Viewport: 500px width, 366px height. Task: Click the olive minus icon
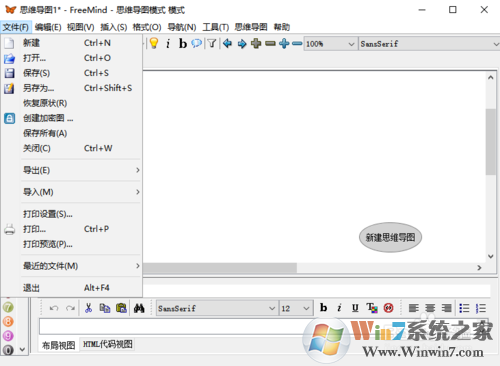(x=270, y=43)
